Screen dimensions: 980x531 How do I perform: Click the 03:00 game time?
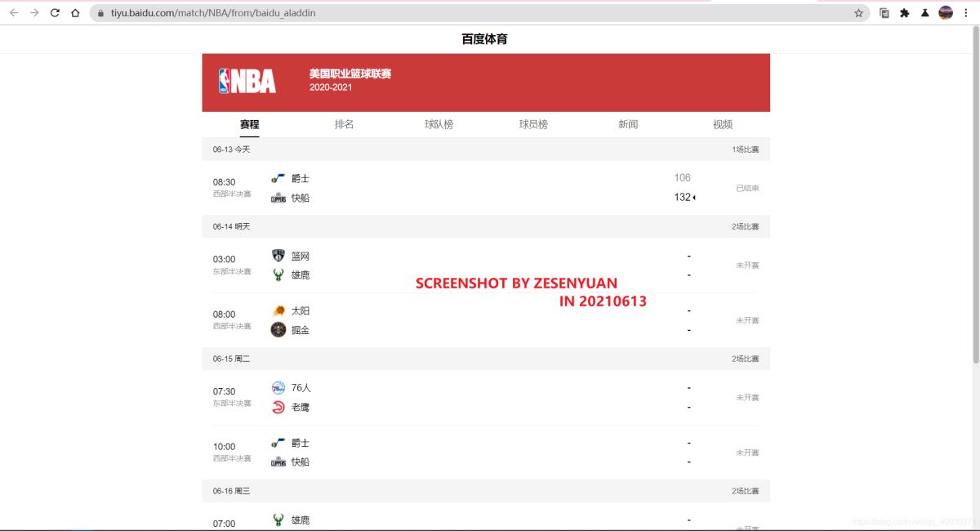click(224, 259)
